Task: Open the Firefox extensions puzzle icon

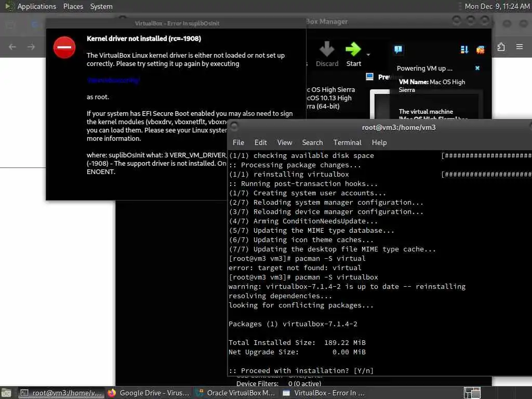Action: click(x=501, y=47)
